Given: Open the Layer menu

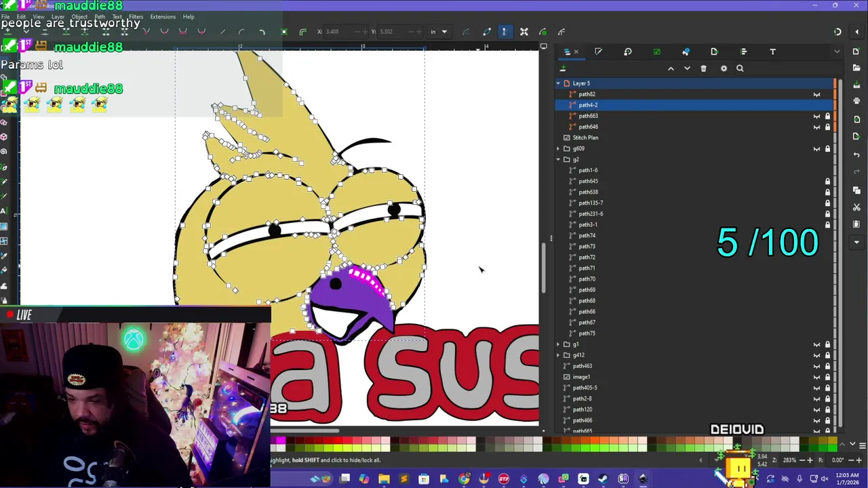Looking at the screenshot, I should [x=58, y=17].
